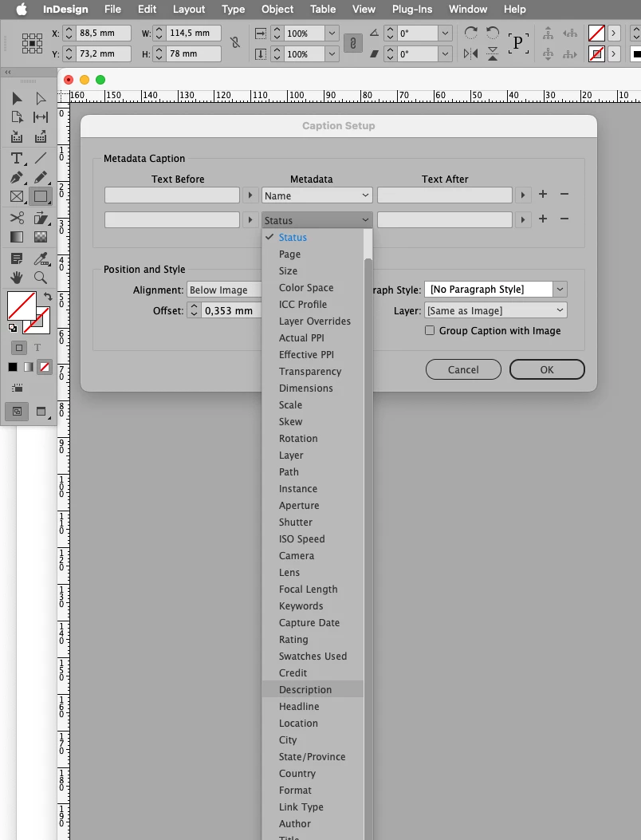Toggle Formatting affects text T button
Screen dimensions: 641x840
tap(37, 348)
